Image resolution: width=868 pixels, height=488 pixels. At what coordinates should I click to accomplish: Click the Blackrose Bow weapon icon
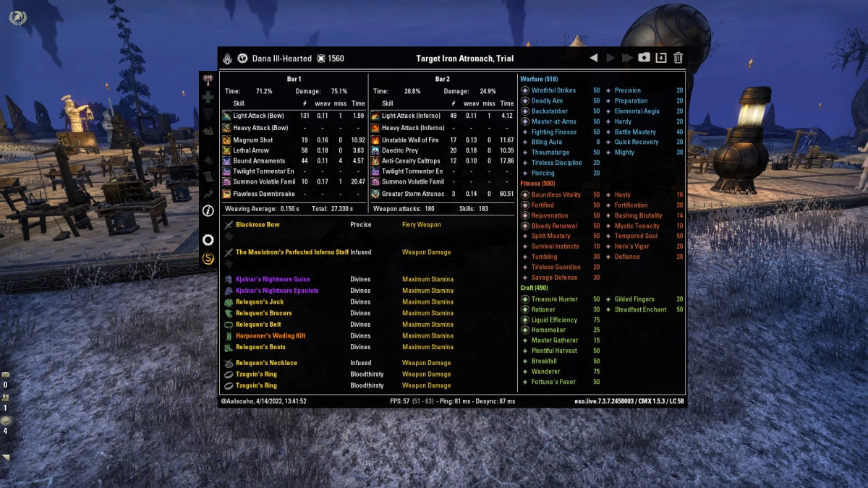point(229,225)
